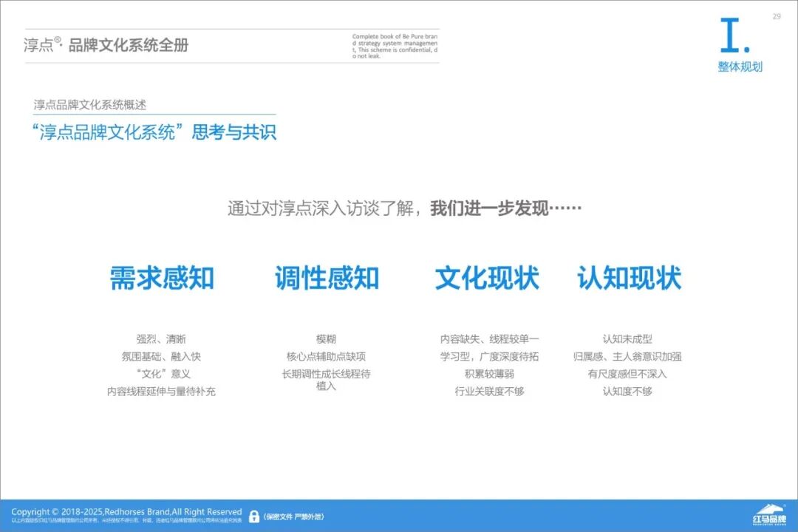Click the line 核心点辅助点缺项
This screenshot has width=798, height=532.
tap(327, 356)
